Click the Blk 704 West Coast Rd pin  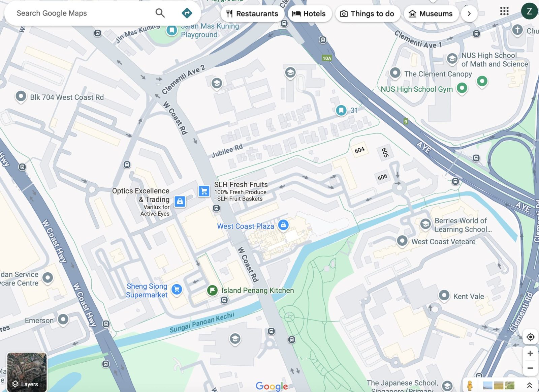(x=21, y=96)
